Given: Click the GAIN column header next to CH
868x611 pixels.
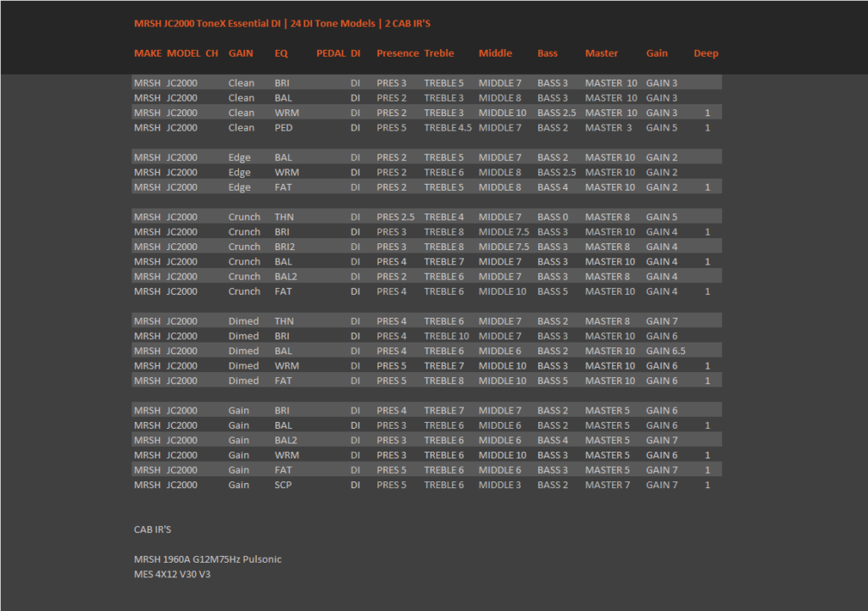Looking at the screenshot, I should (241, 53).
